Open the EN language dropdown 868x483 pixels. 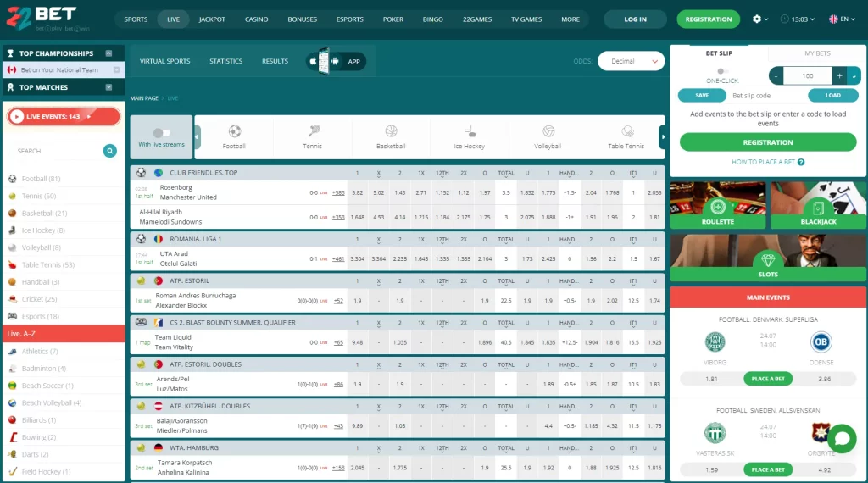[842, 19]
